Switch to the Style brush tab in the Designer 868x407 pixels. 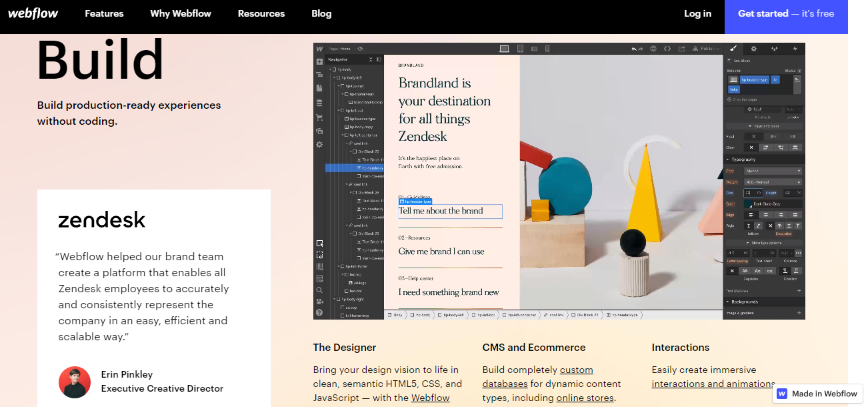(x=733, y=49)
